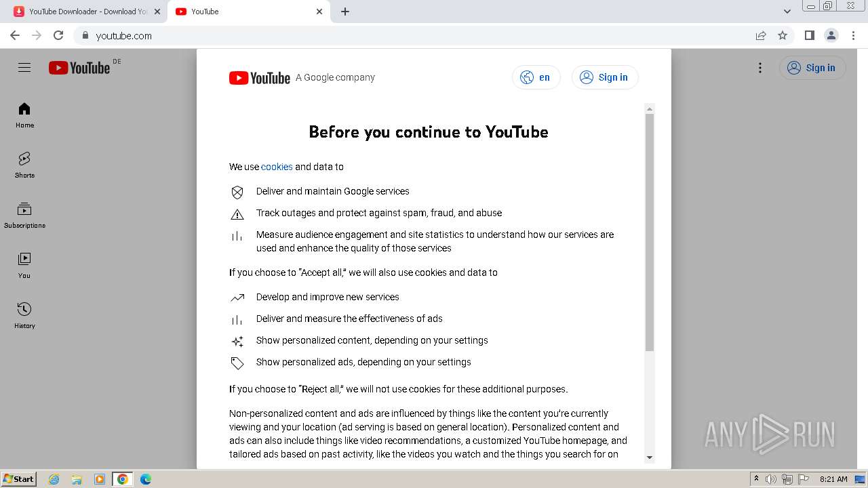
Task: Click the 'Before you continue to YouTube' heading
Action: pos(429,132)
